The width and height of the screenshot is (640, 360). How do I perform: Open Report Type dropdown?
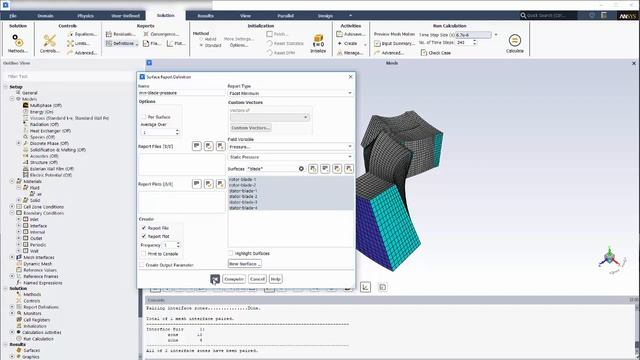coord(290,93)
